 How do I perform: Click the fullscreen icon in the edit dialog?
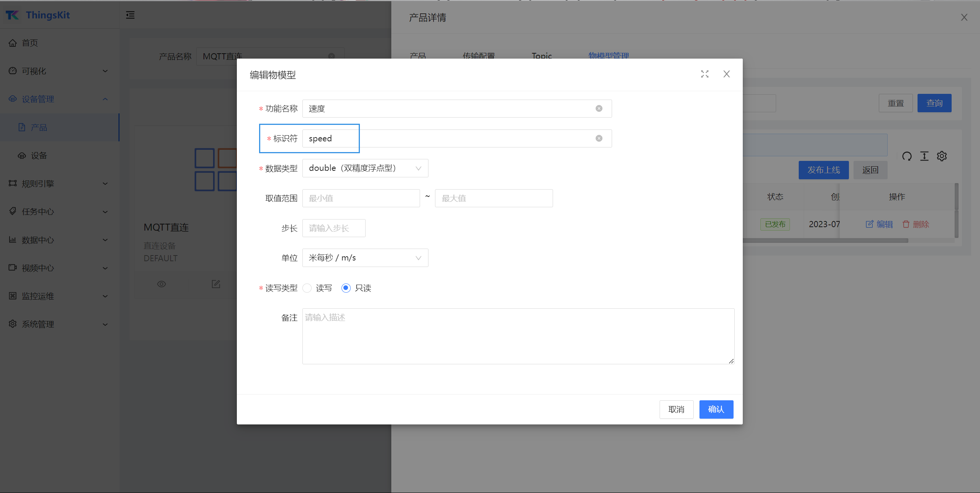pos(704,74)
